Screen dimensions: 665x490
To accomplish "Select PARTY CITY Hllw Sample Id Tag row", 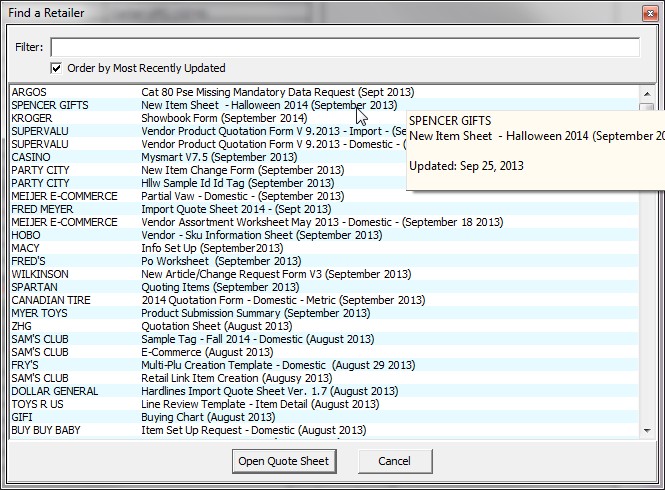I will pos(324,183).
